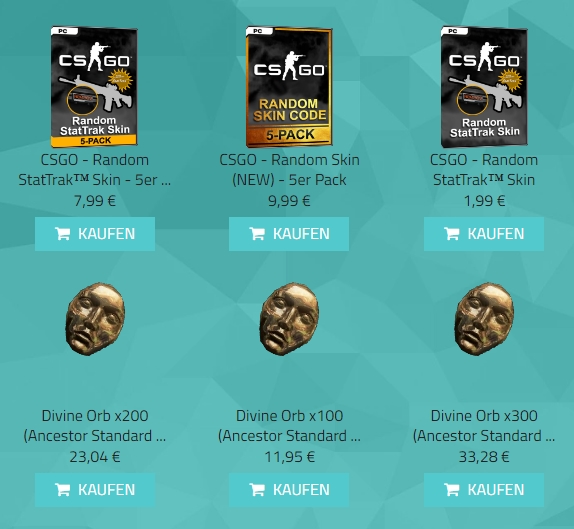Screen dimensions: 574x529
Task: Open the Divine Orb x200 Ancestor Standard title
Action: (95, 426)
